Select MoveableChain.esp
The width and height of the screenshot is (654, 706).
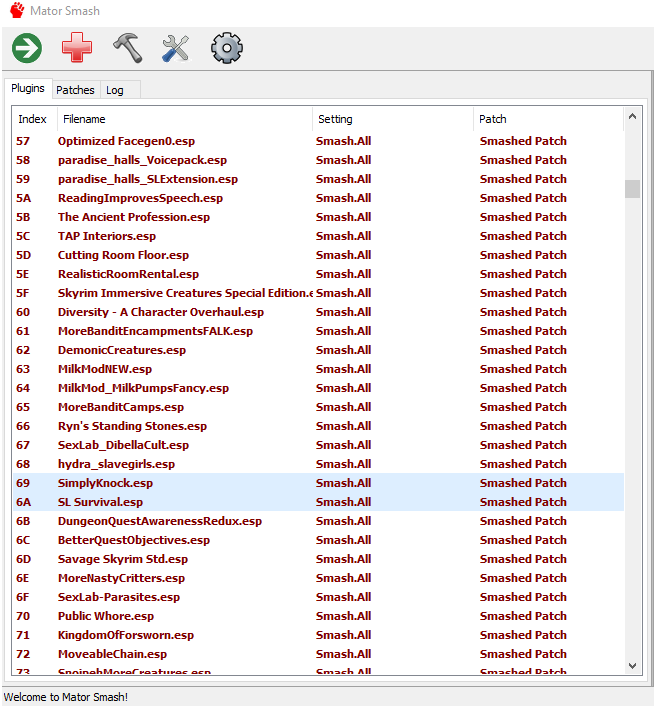(x=318, y=654)
